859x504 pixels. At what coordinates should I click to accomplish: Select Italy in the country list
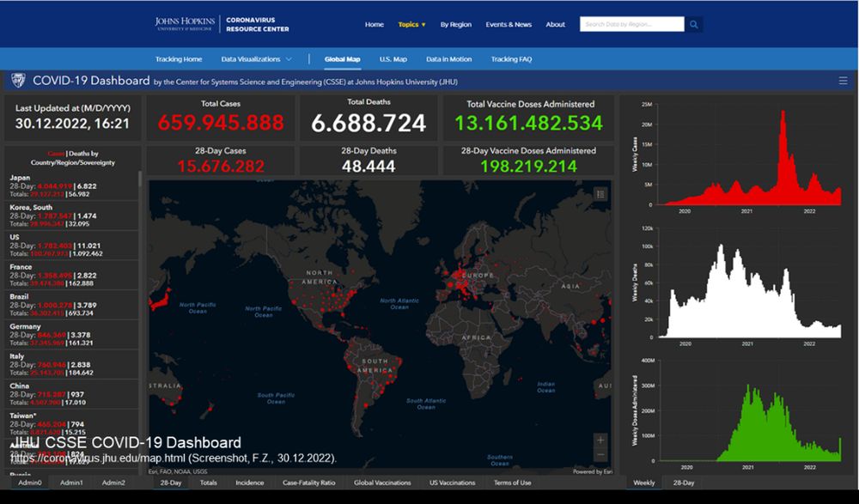click(71, 364)
